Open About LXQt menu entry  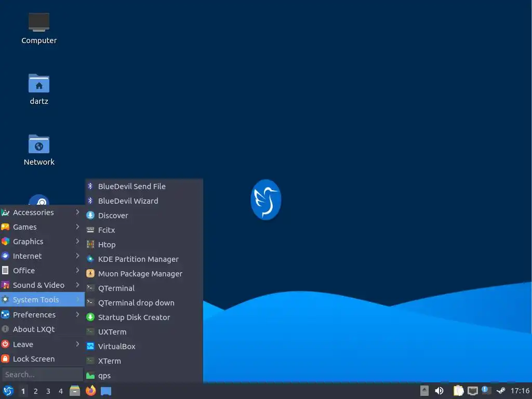(42, 329)
